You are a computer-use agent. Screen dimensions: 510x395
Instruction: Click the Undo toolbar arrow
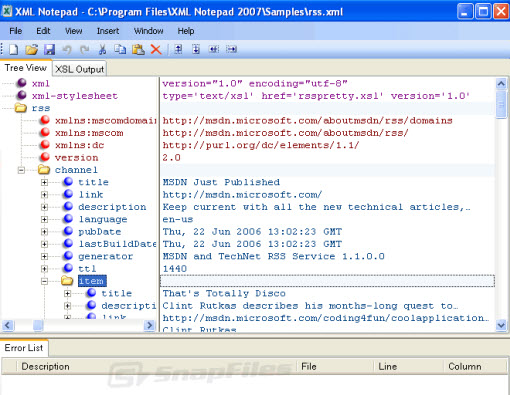click(67, 49)
